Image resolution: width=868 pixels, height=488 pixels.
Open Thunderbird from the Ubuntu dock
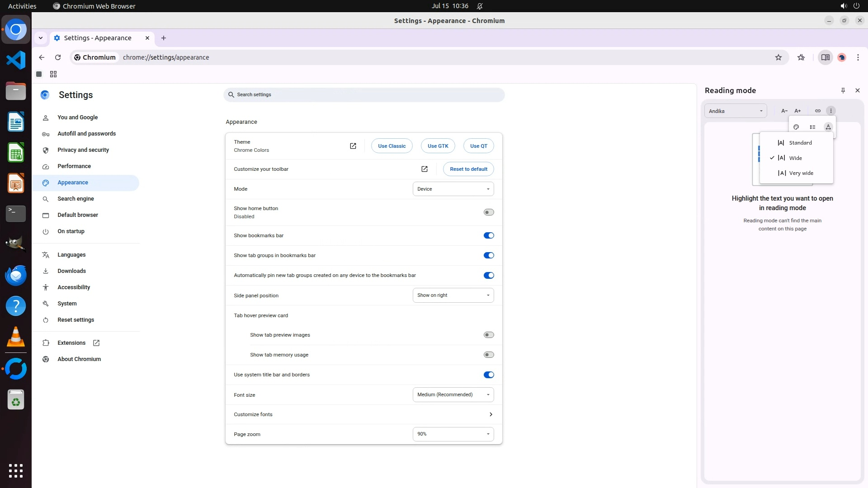click(x=16, y=275)
